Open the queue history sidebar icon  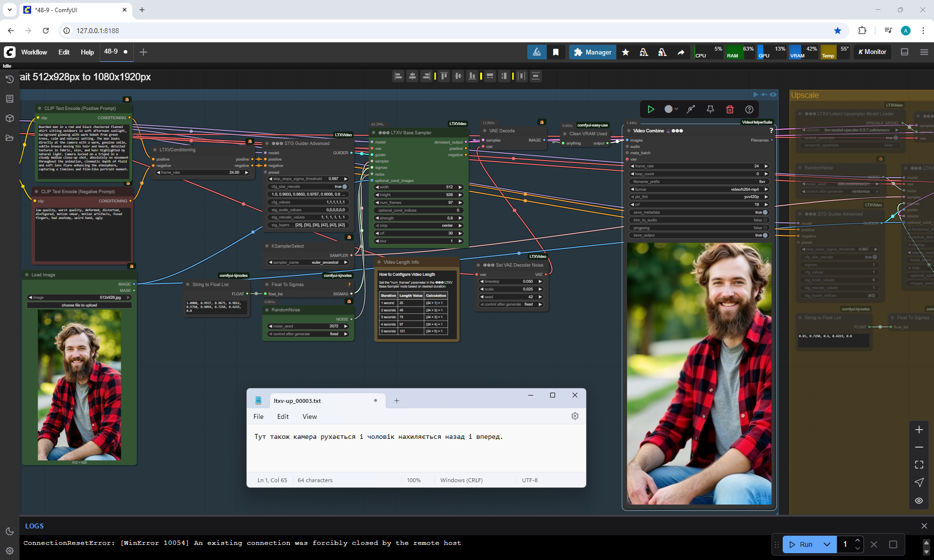(x=9, y=79)
